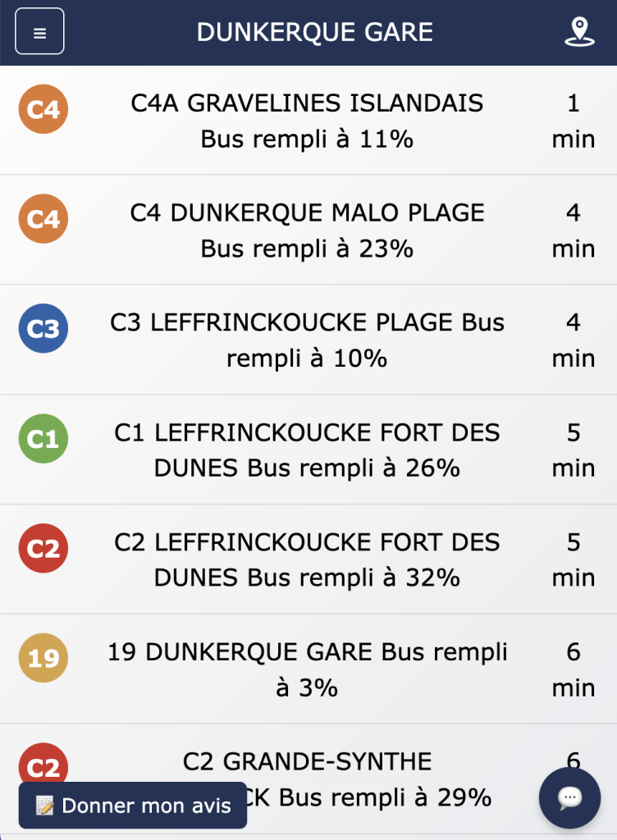
Task: Select the blue C3 line badge
Action: pos(43,328)
